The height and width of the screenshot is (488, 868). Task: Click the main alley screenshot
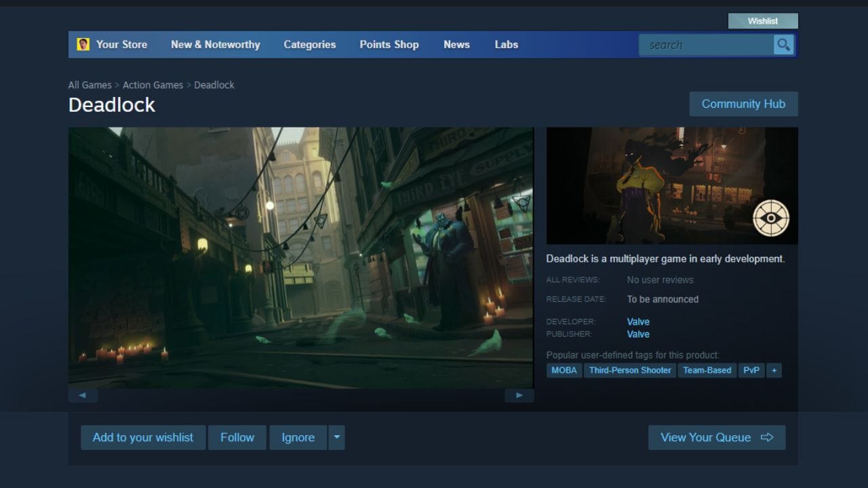(x=301, y=258)
